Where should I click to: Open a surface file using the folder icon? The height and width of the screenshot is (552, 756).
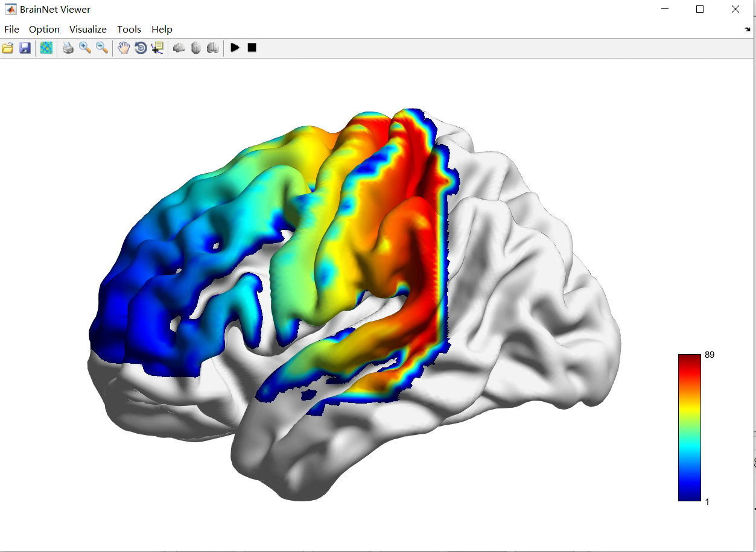7,48
